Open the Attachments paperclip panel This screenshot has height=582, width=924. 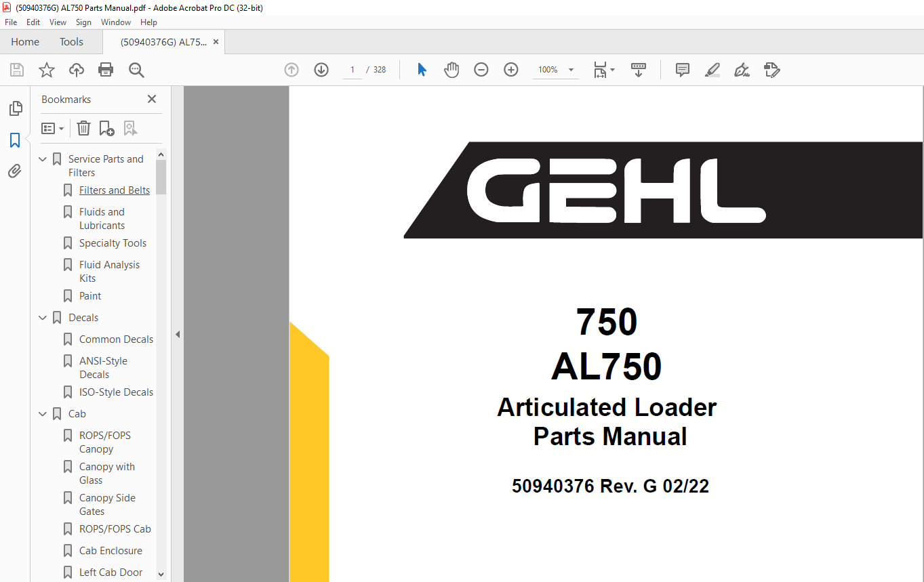pos(15,171)
